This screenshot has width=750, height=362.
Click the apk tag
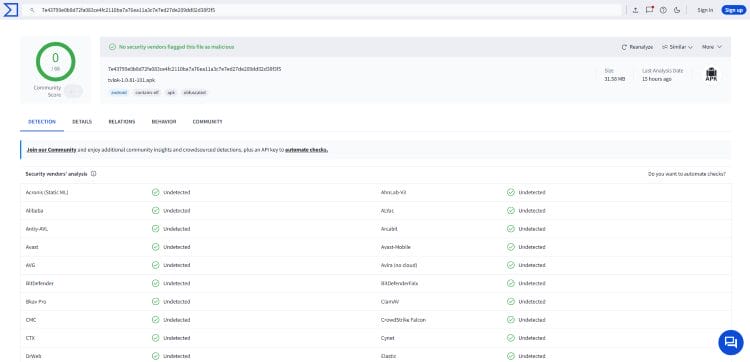point(171,92)
